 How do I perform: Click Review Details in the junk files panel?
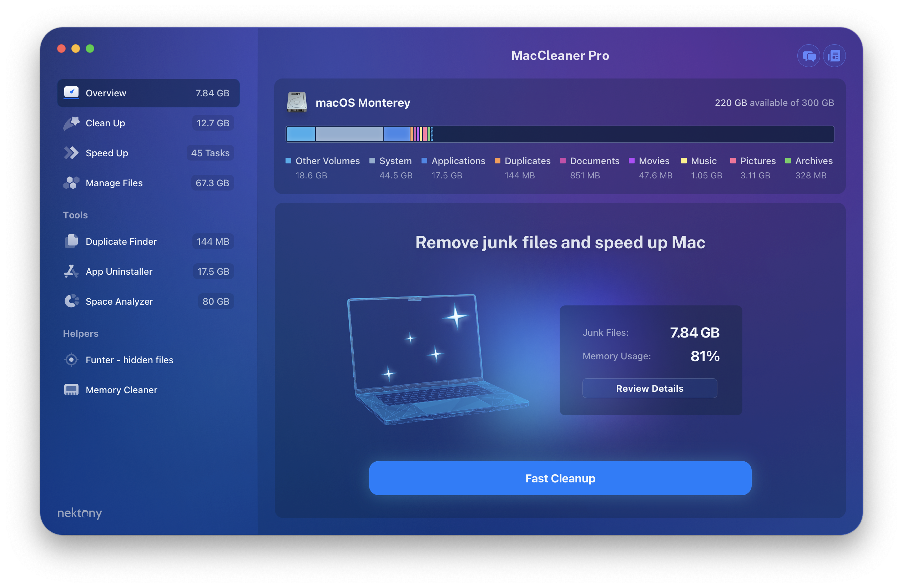point(650,388)
